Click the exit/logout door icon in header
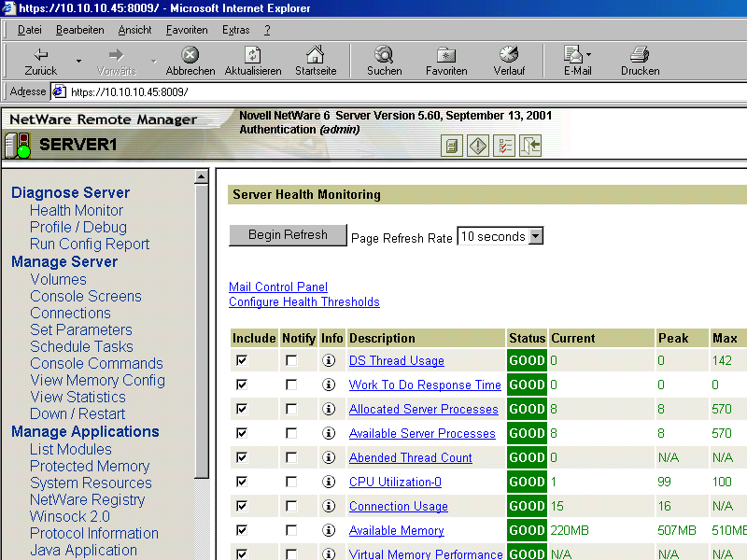 tap(529, 147)
